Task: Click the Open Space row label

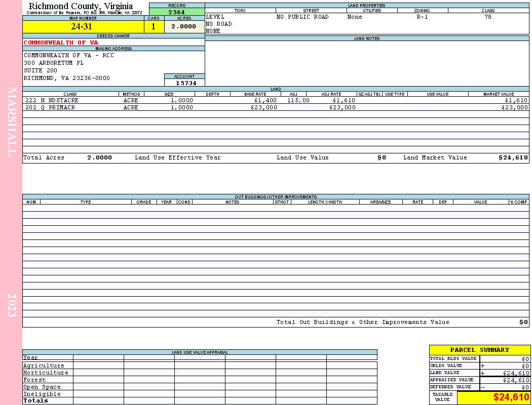Action: 42,387
